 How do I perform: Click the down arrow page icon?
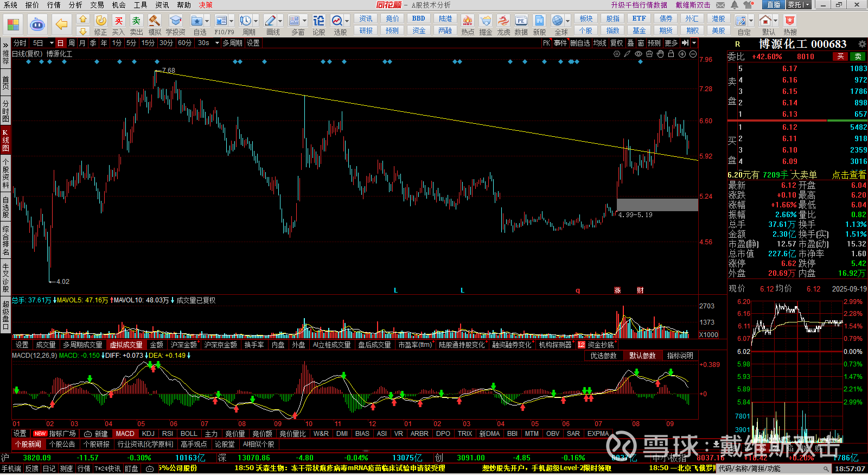pos(82,31)
